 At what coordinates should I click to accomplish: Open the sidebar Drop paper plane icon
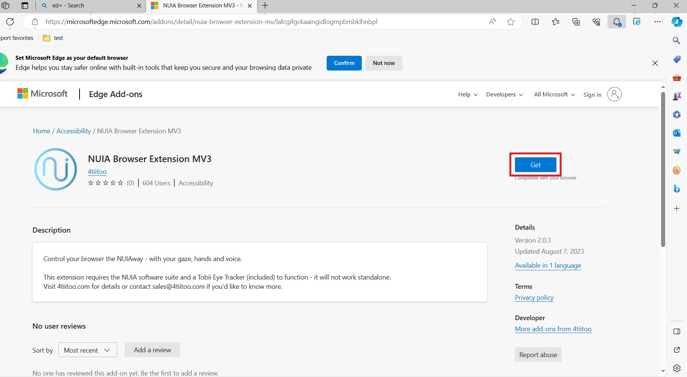[676, 151]
